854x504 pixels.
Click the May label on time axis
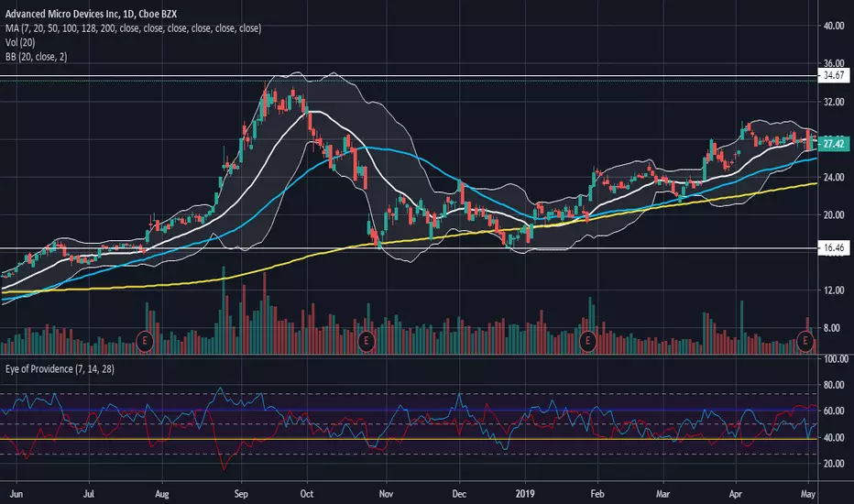pos(807,494)
